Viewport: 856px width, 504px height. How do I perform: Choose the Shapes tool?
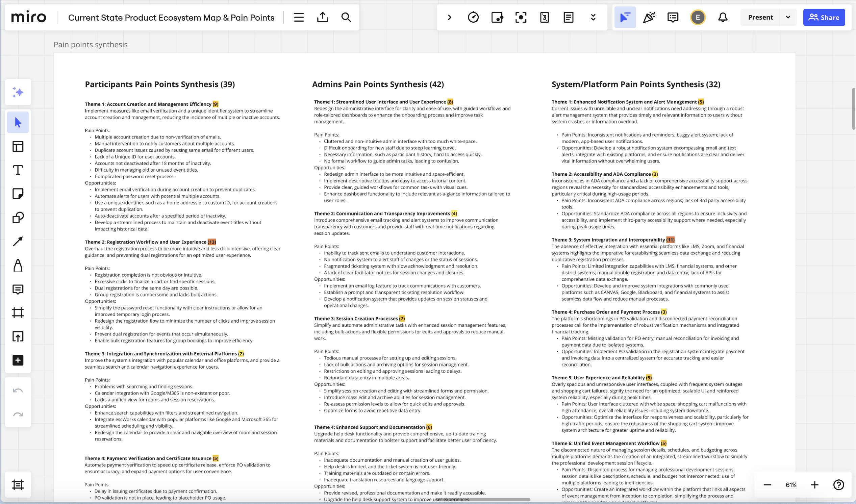(x=18, y=217)
